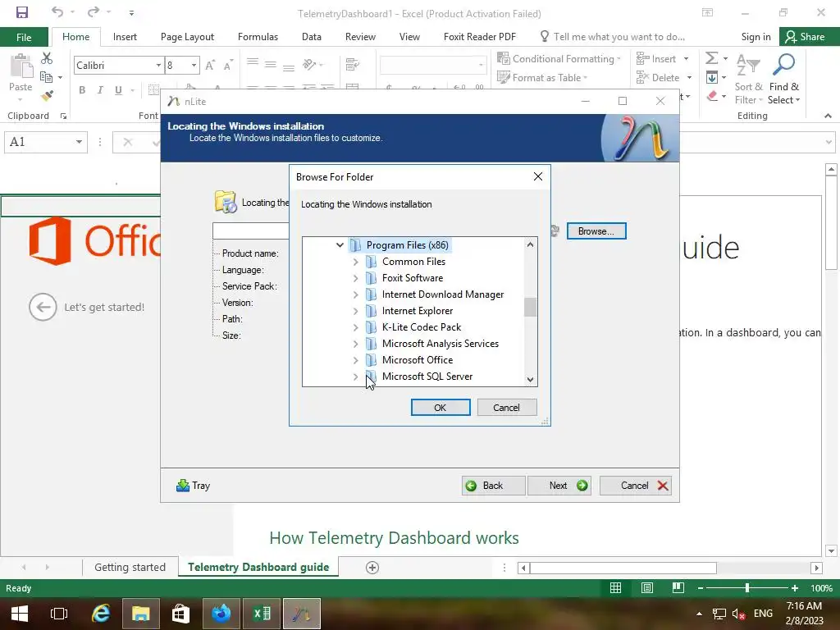Image resolution: width=840 pixels, height=630 pixels.
Task: Open Conditional Formatting menu
Action: pyautogui.click(x=559, y=59)
